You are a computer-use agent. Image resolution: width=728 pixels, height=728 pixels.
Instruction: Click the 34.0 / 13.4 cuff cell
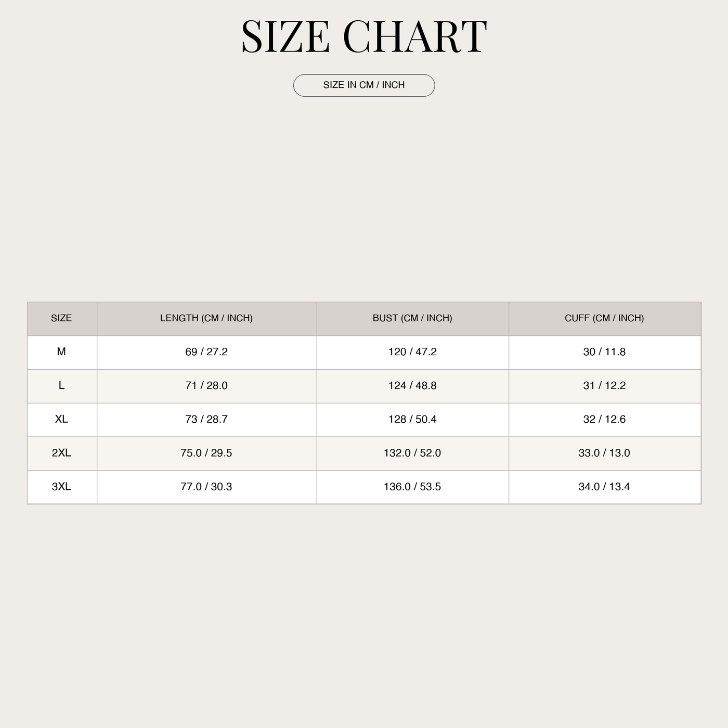click(x=605, y=487)
